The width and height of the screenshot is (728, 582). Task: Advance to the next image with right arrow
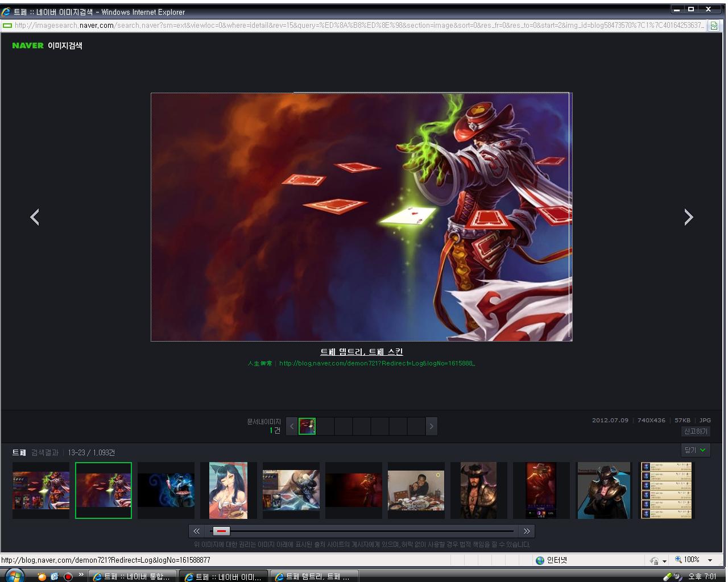click(x=689, y=217)
